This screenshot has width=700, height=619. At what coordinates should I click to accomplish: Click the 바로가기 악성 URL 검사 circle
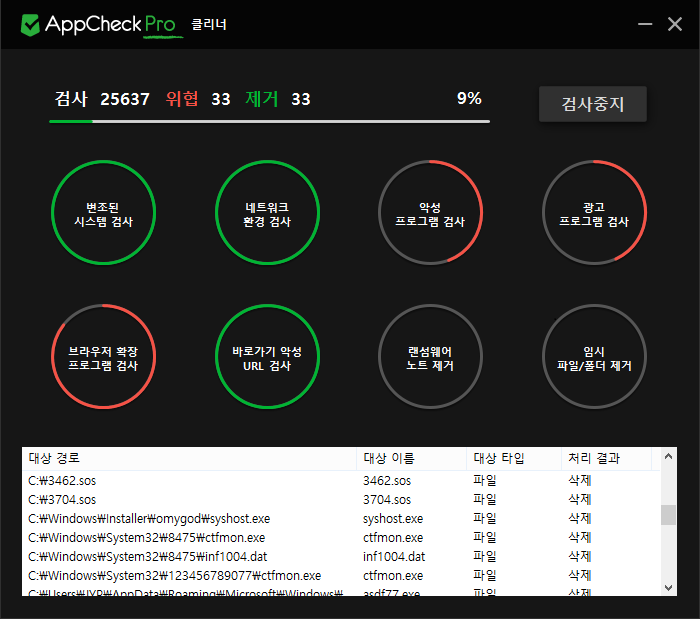[x=267, y=357]
